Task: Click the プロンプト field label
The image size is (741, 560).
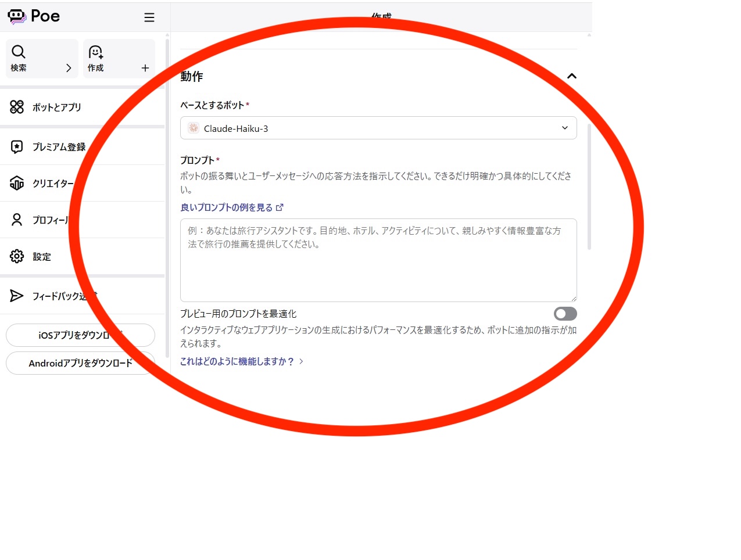Action: coord(197,160)
